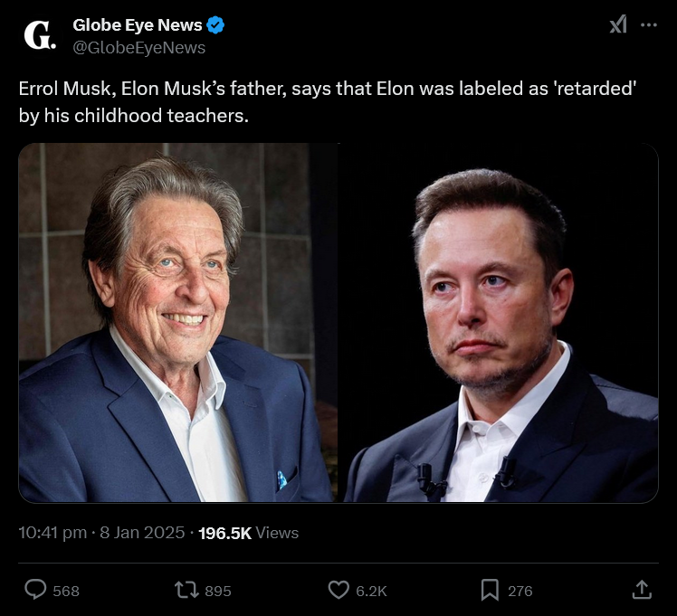Screen dimensions: 677x616
Task: View the 196.5K Views analytics
Action: point(248,533)
